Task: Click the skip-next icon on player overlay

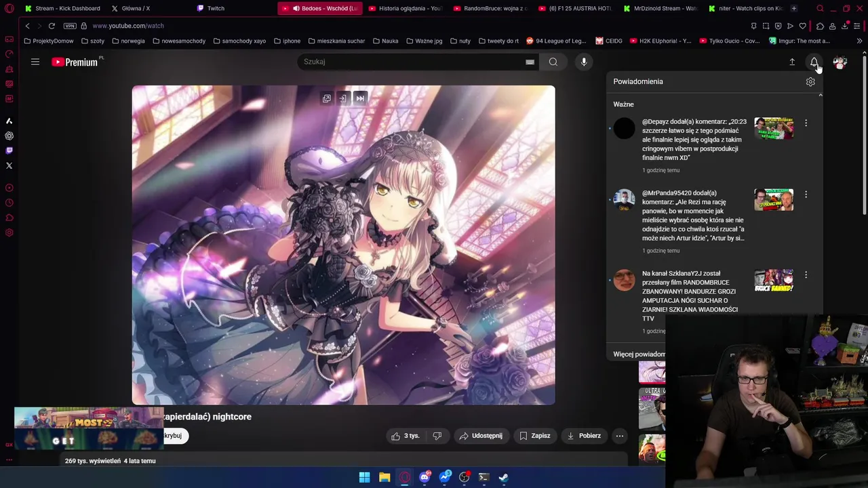Action: [361, 98]
